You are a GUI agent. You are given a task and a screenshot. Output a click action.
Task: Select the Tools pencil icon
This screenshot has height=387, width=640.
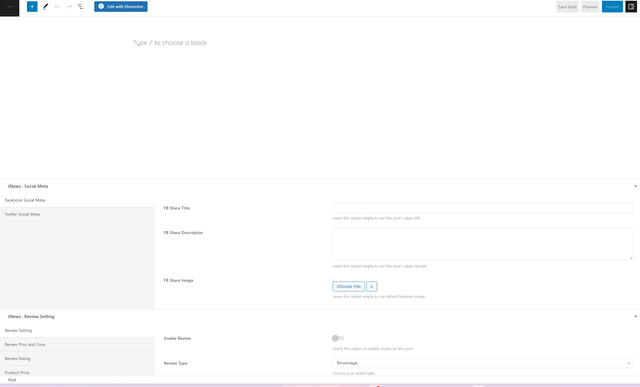pos(46,7)
